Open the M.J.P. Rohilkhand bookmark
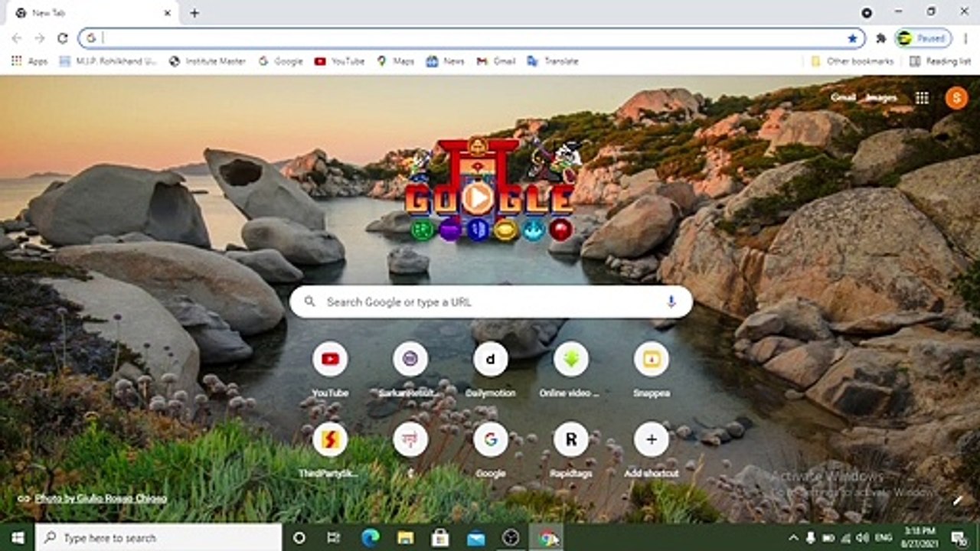The width and height of the screenshot is (980, 551). (x=108, y=61)
